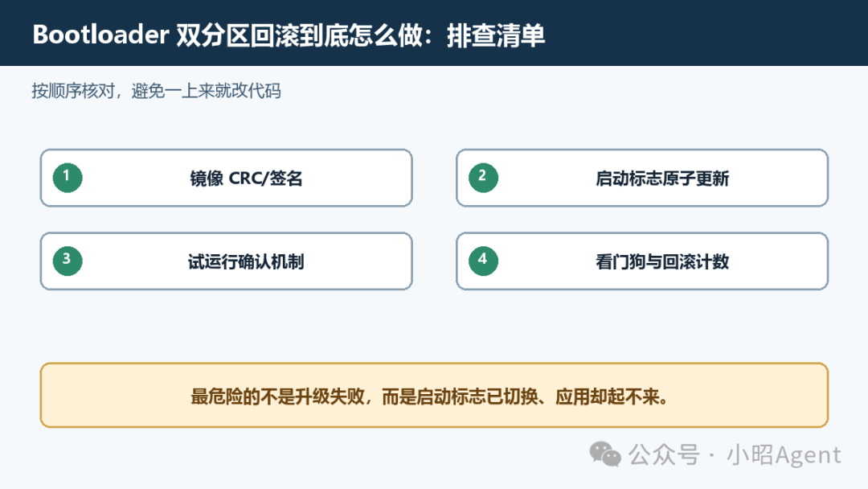Click the 排查清单 text in header

click(496, 35)
